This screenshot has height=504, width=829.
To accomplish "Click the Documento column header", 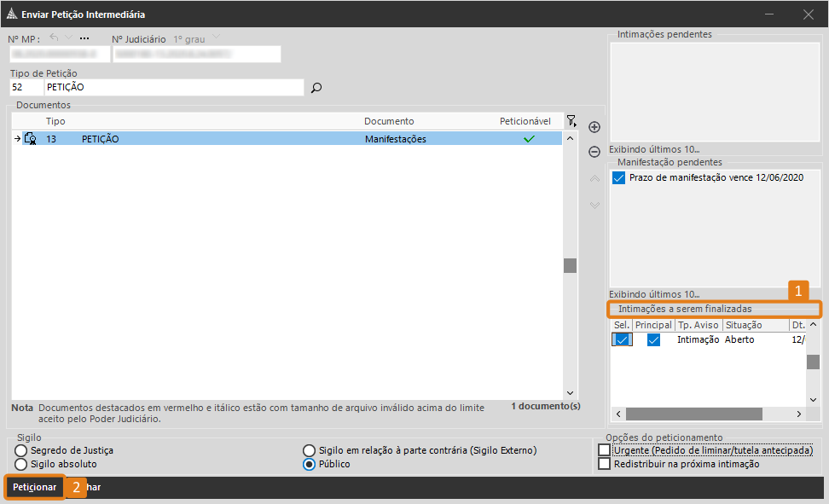I will click(x=389, y=121).
